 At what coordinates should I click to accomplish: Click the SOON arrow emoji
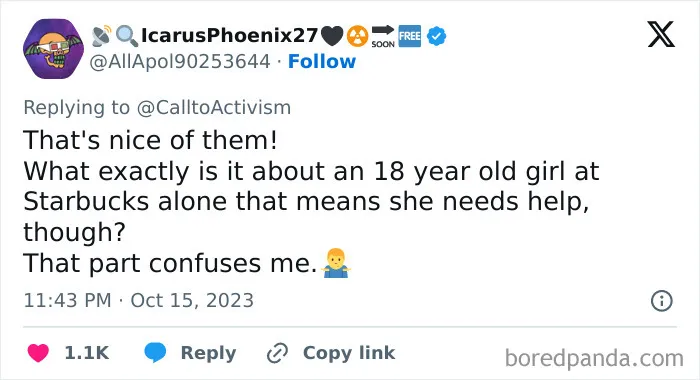[x=383, y=36]
